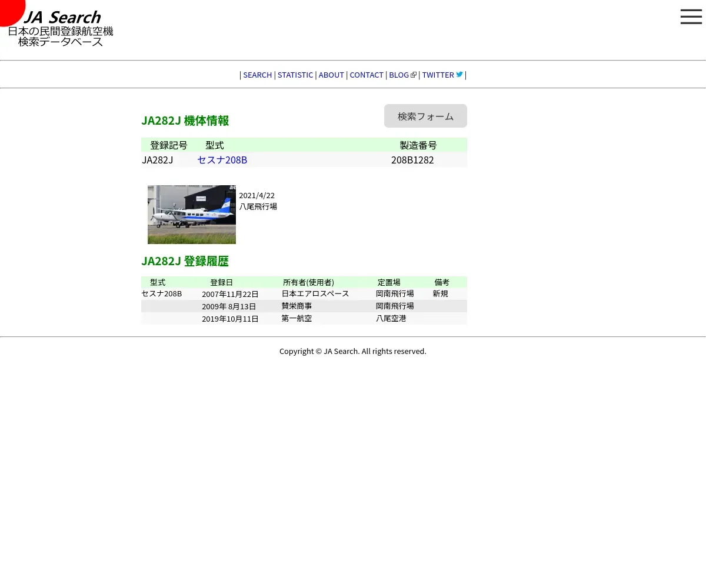This screenshot has height=588, width=706.
Task: Click セスナ208B in the history table
Action: (x=162, y=293)
